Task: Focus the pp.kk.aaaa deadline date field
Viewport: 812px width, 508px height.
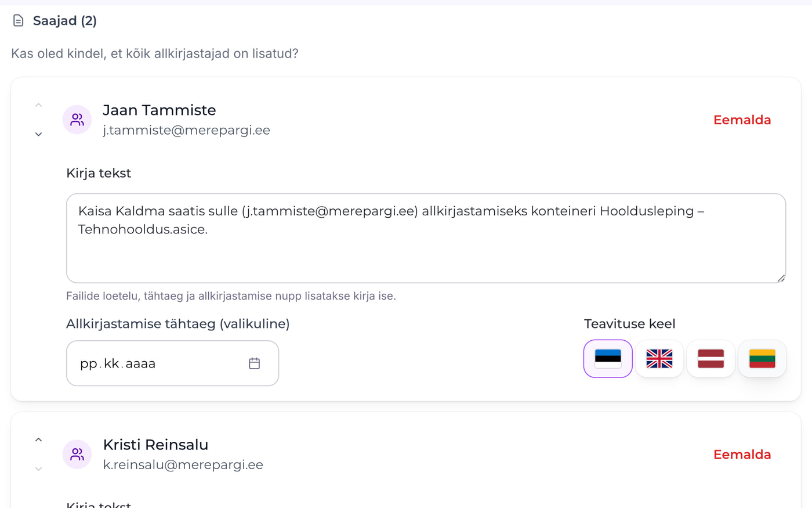Action: 172,363
